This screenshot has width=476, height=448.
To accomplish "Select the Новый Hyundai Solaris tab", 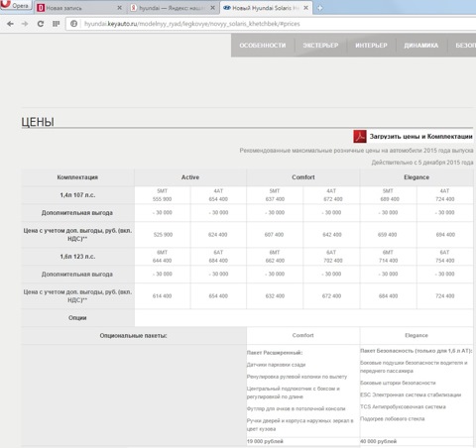I will coord(266,8).
